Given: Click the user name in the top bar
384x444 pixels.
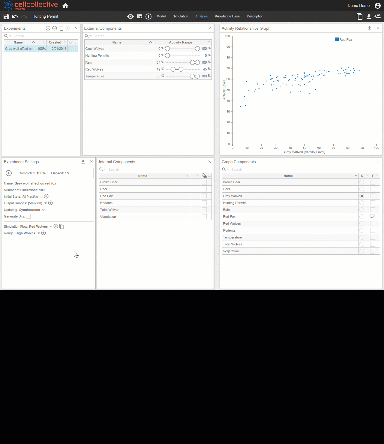Looking at the screenshot, I should (359, 6).
